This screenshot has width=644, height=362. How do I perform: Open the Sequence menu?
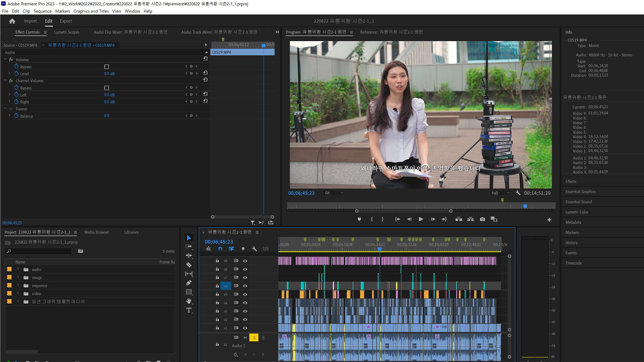click(42, 11)
